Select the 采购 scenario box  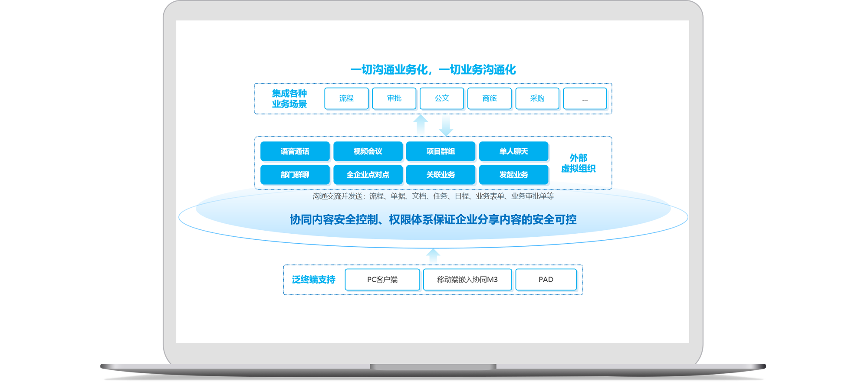537,98
